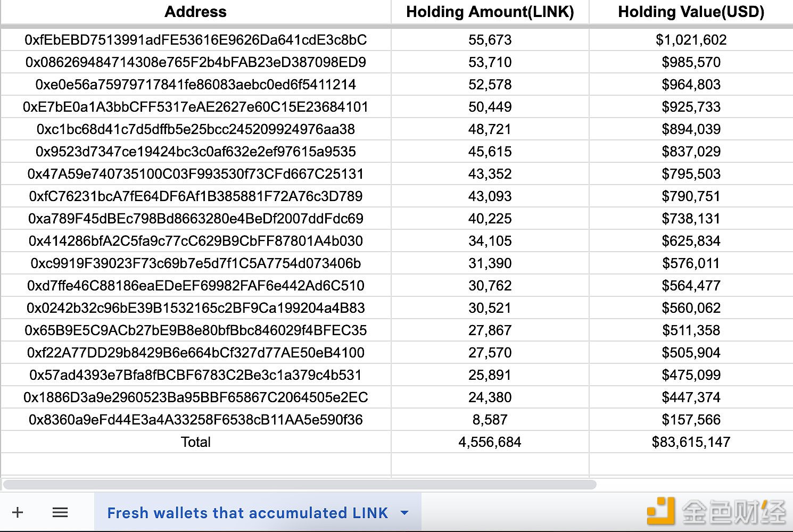
Task: Select holding value $447,374
Action: [x=691, y=397]
